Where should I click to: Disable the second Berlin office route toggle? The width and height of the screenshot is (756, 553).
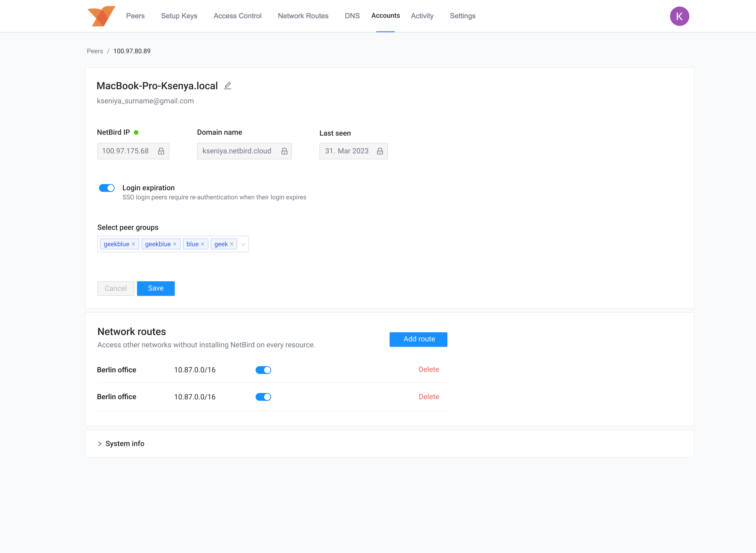[263, 397]
